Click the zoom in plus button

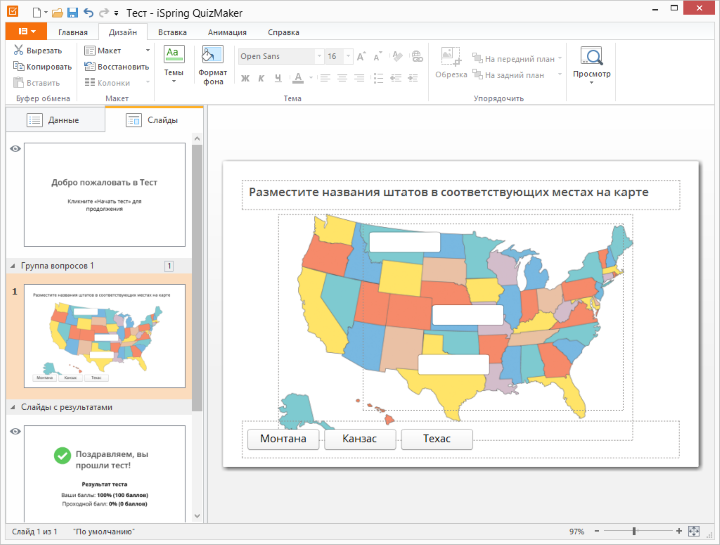[x=679, y=531]
